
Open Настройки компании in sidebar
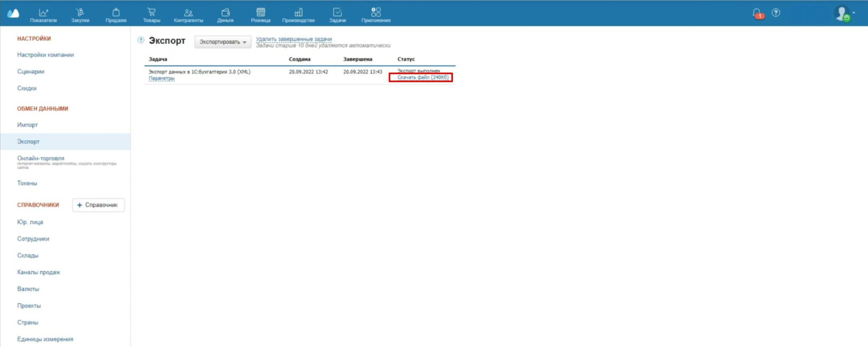tap(45, 55)
